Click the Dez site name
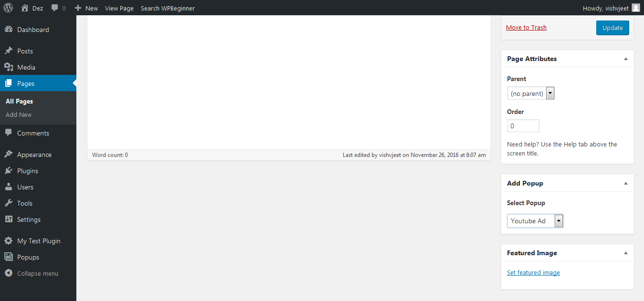This screenshot has width=644, height=301. coord(38,8)
